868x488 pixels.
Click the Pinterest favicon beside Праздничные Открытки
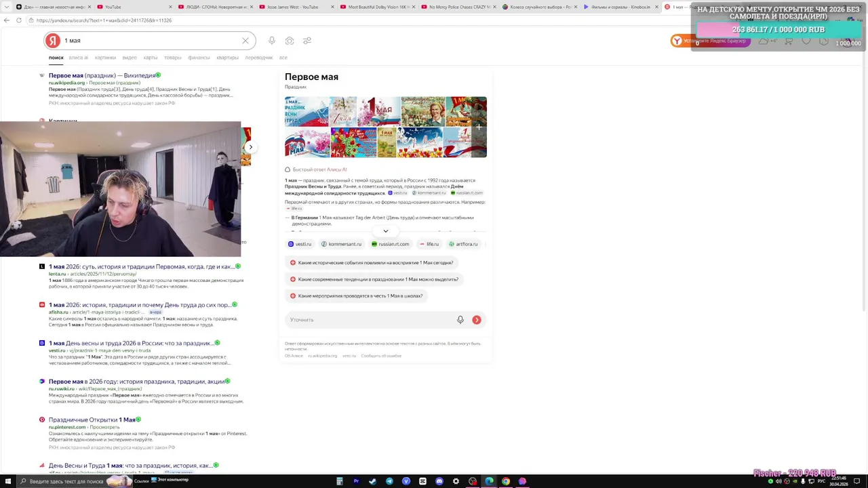click(42, 420)
